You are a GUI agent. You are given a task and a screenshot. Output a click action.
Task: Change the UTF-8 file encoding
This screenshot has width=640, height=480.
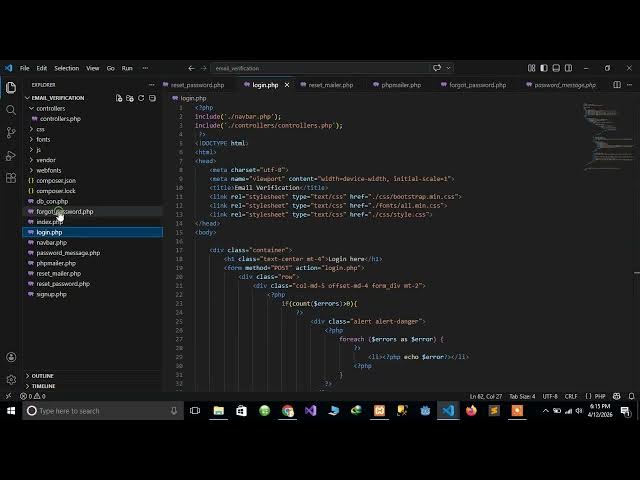point(550,396)
